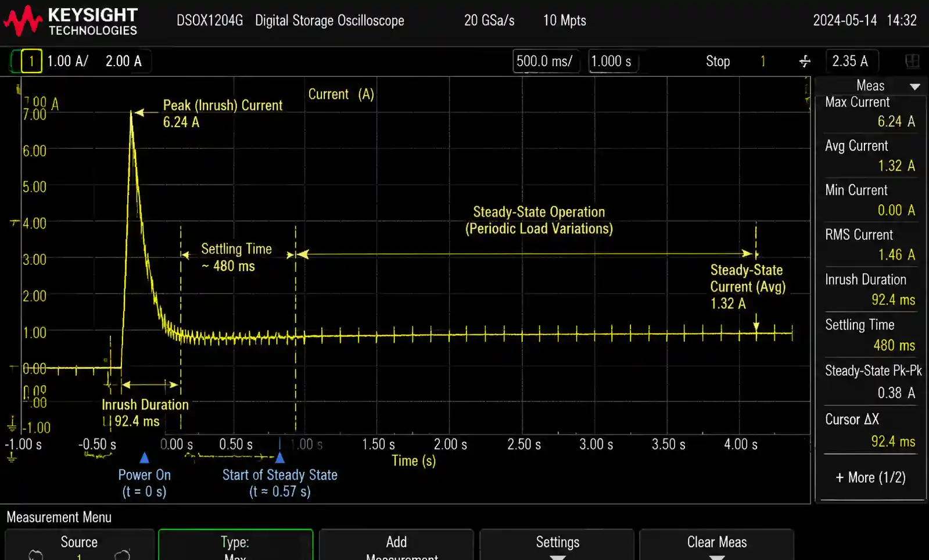Click the Add Measurement softkey
This screenshot has width=929, height=560.
tap(396, 545)
